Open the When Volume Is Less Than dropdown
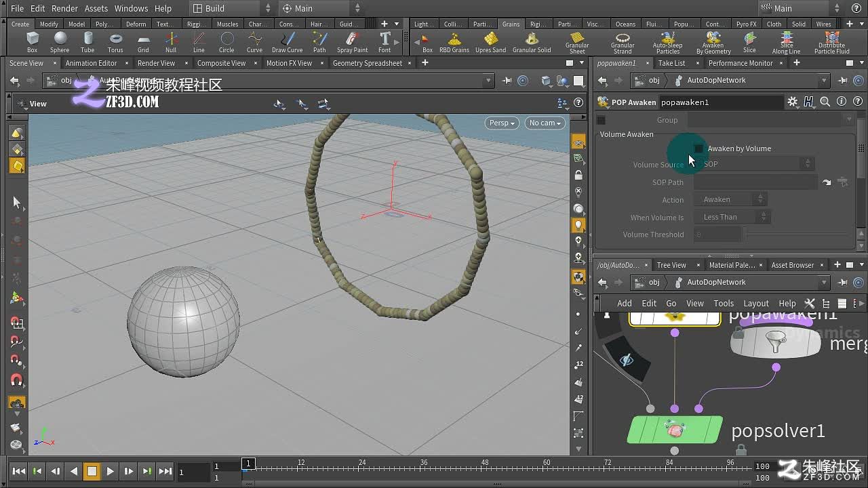 732,217
